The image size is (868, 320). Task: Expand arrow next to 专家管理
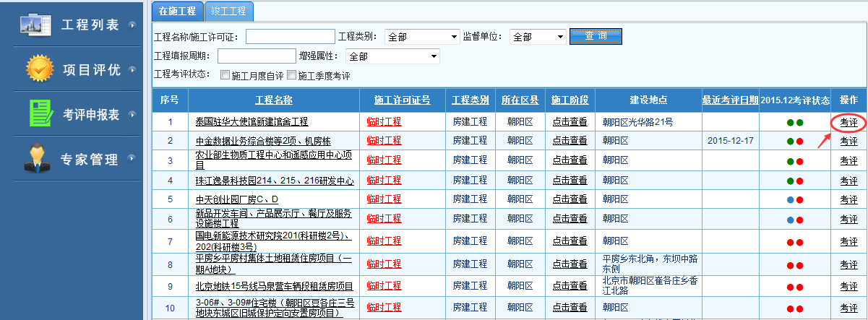point(132,160)
